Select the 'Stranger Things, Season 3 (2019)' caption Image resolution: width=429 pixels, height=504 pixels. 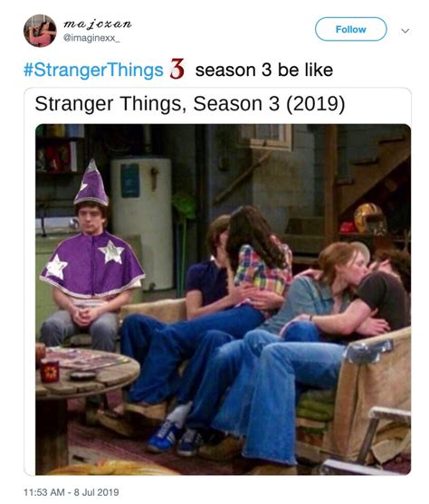pos(190,104)
